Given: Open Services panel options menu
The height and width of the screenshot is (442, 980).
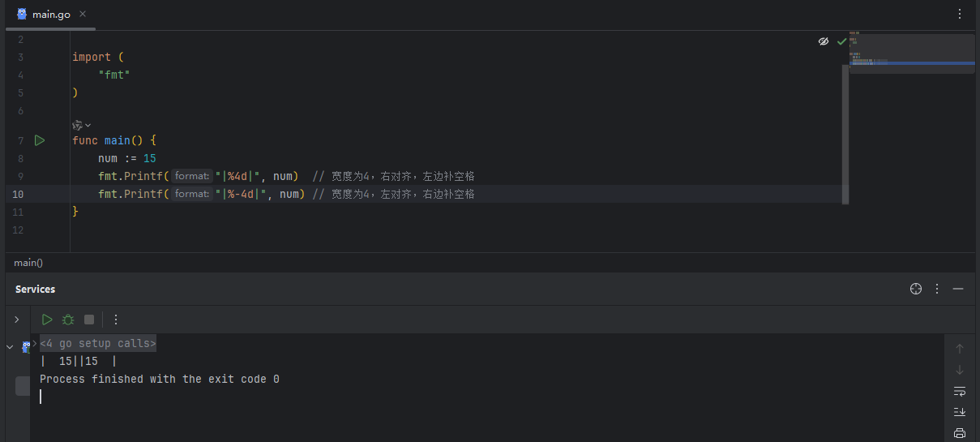Looking at the screenshot, I should tap(937, 289).
